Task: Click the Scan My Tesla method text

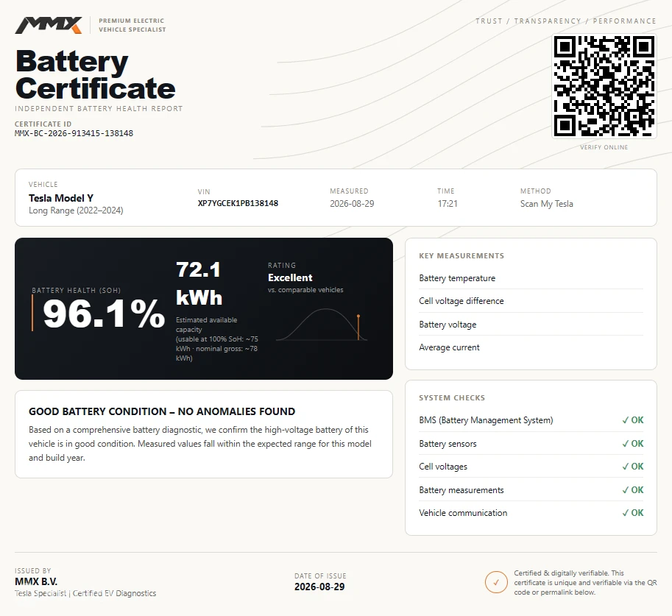Action: pos(546,204)
